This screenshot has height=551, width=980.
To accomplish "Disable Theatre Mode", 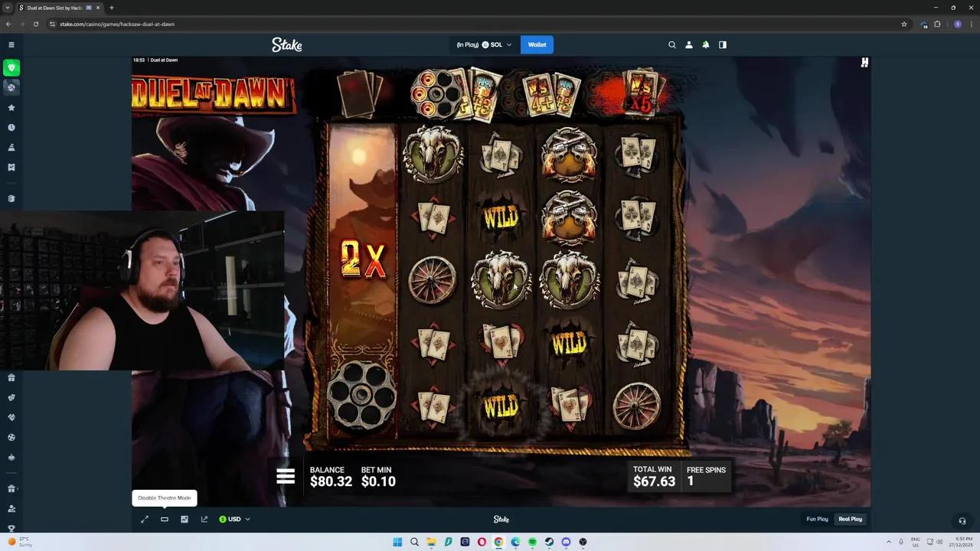I will click(x=164, y=519).
